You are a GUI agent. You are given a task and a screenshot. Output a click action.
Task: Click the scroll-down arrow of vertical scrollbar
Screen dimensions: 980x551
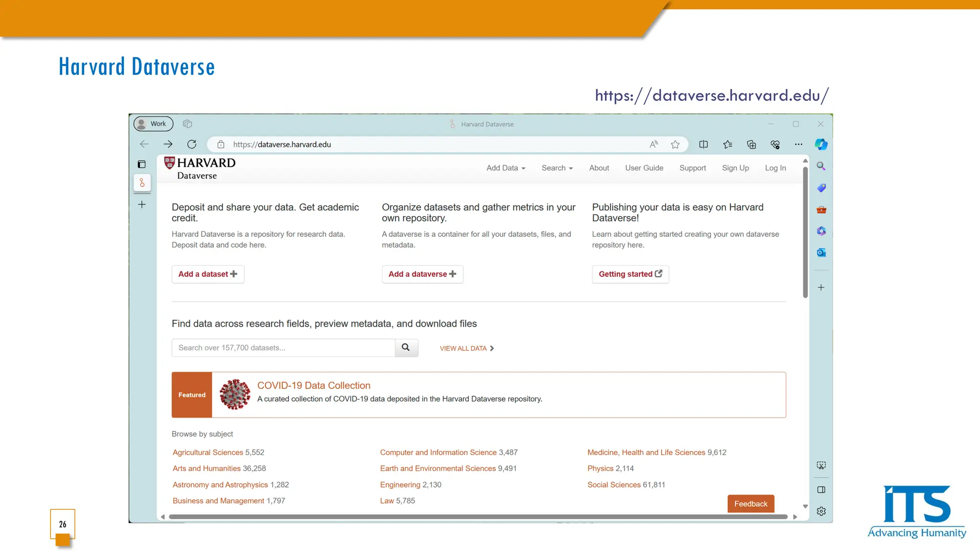[805, 506]
